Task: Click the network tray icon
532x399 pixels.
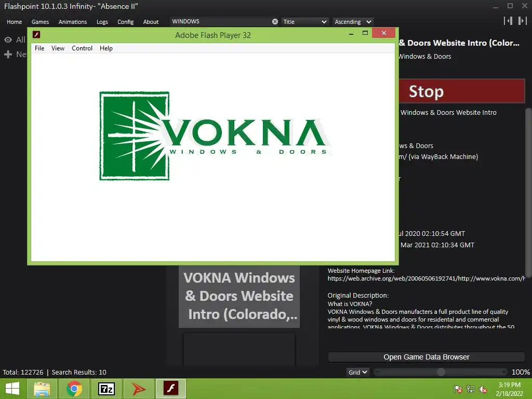Action: 471,389
